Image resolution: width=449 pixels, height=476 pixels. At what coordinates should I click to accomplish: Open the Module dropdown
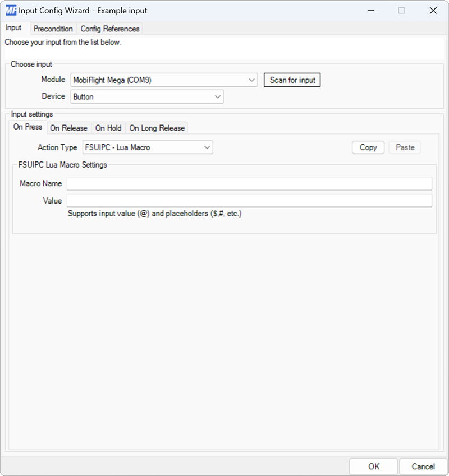click(x=163, y=80)
